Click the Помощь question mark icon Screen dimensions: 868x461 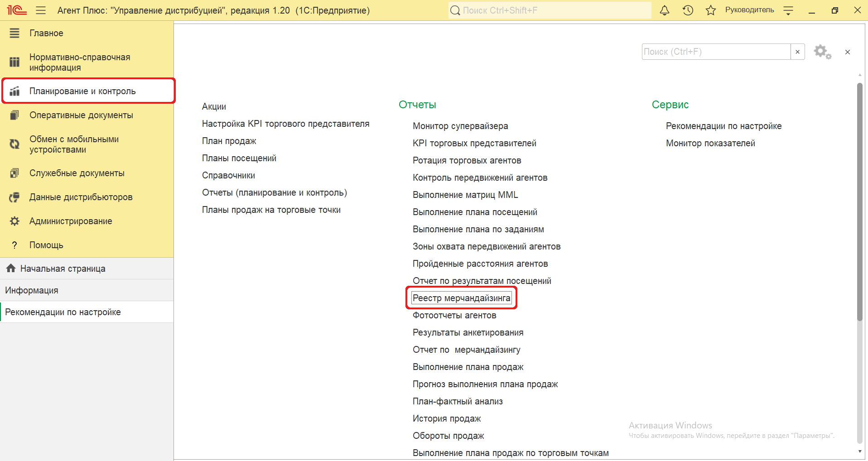pos(14,245)
